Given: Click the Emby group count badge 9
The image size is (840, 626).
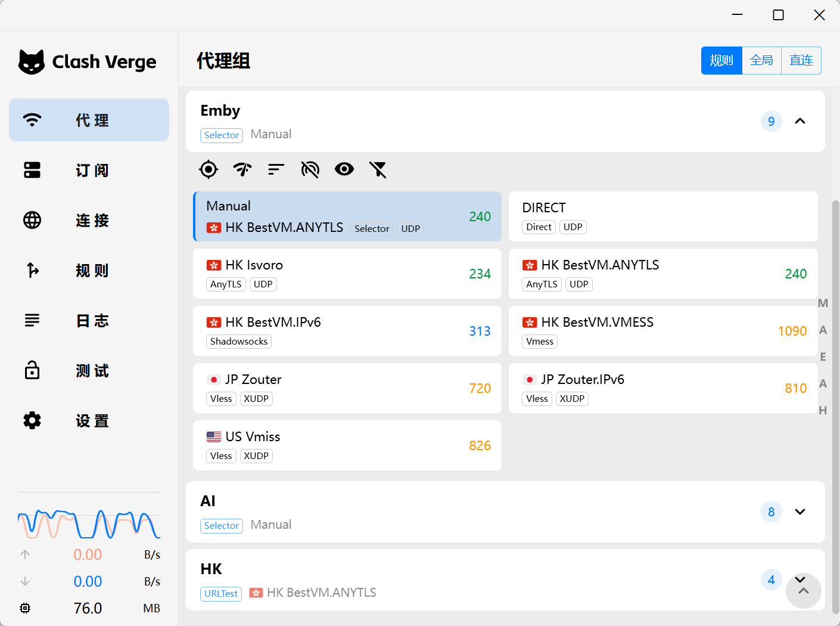Looking at the screenshot, I should tap(771, 121).
